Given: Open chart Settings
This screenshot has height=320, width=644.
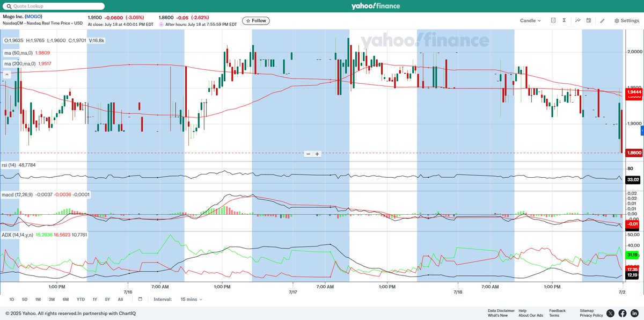Looking at the screenshot, I should pyautogui.click(x=626, y=20).
